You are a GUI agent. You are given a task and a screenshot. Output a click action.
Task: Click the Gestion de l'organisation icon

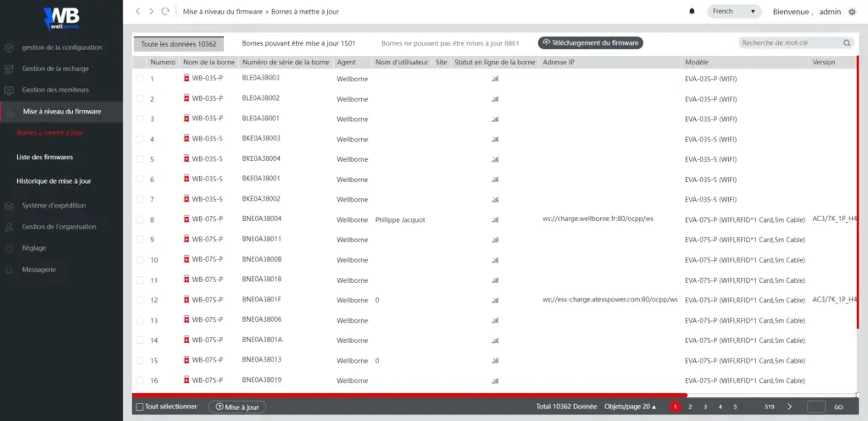tap(8, 227)
